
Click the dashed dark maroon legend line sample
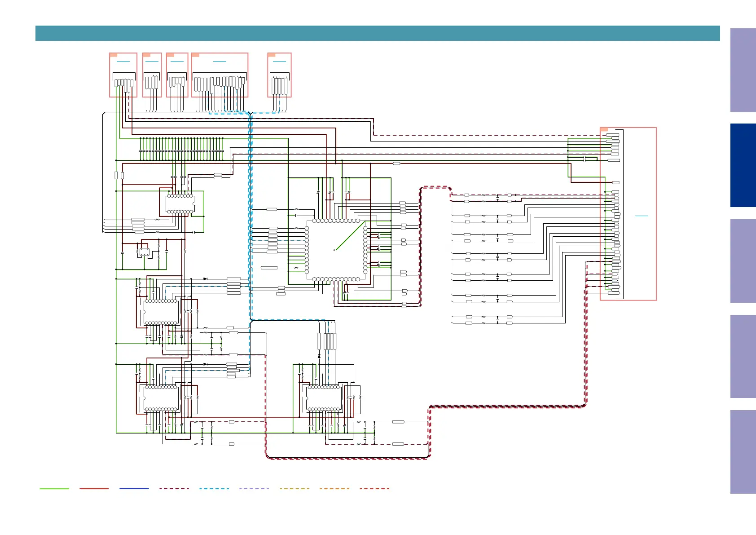coord(174,489)
